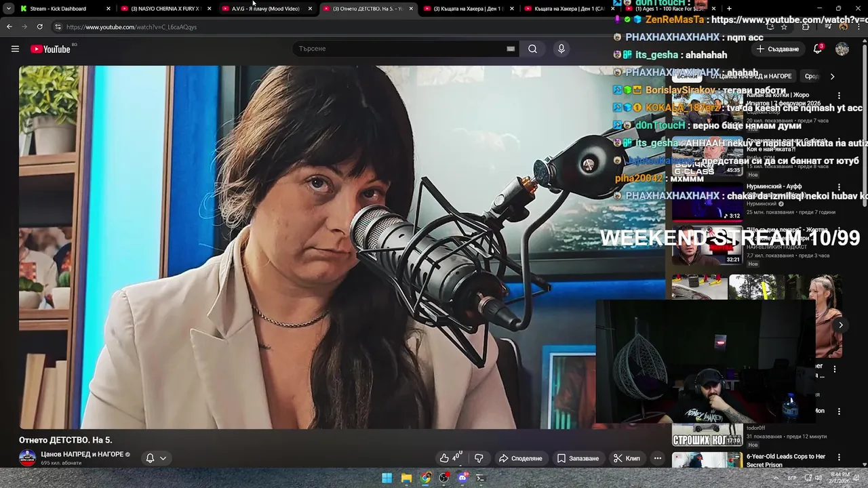View site information icon in address bar

[58, 27]
